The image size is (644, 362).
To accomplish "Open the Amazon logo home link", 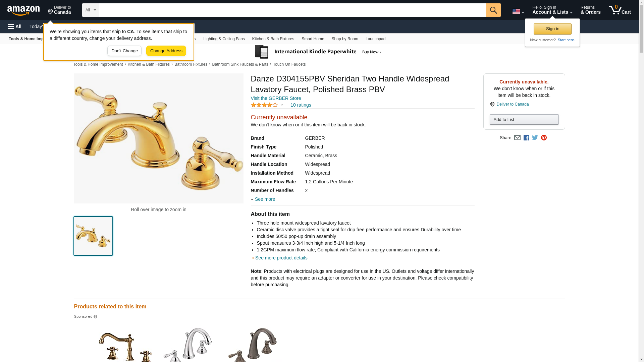I will pos(23,11).
